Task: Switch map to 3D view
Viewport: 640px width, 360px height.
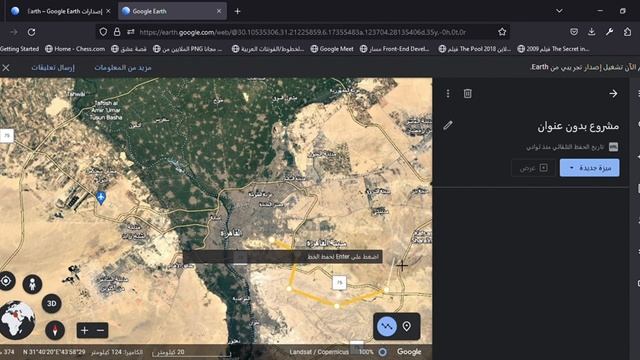Action: [x=51, y=303]
